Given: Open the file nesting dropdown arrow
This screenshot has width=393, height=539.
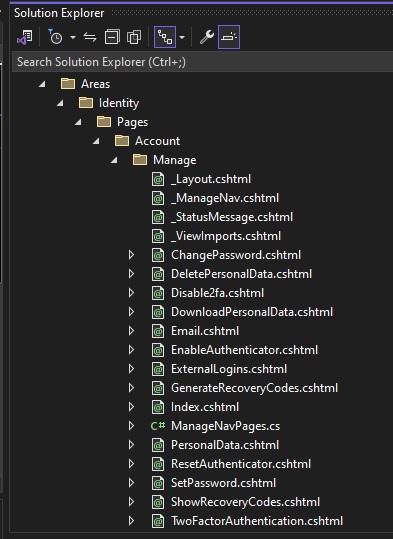Looking at the screenshot, I should point(182,37).
